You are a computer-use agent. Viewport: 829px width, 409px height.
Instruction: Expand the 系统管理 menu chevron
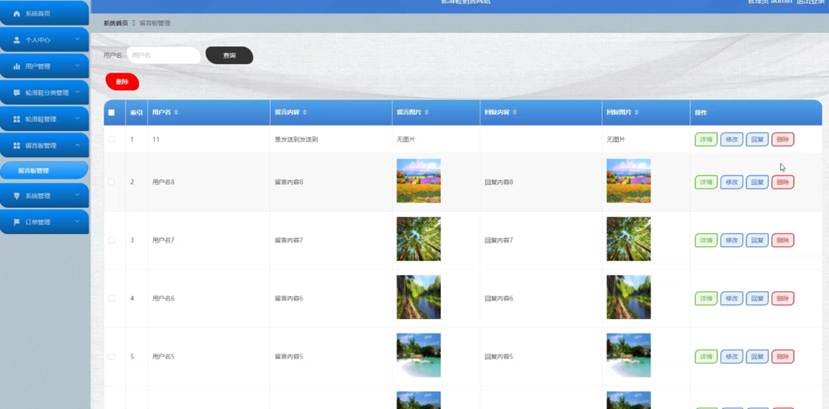[78, 196]
